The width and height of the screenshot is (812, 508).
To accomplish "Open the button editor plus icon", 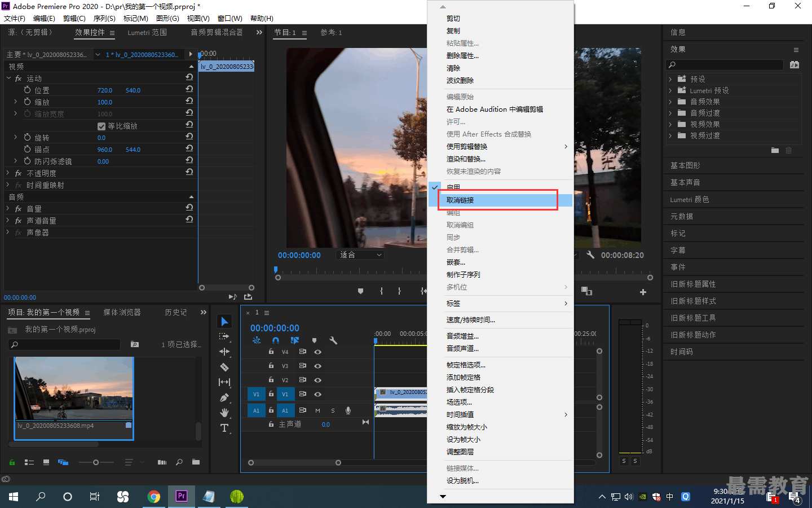I will (643, 292).
